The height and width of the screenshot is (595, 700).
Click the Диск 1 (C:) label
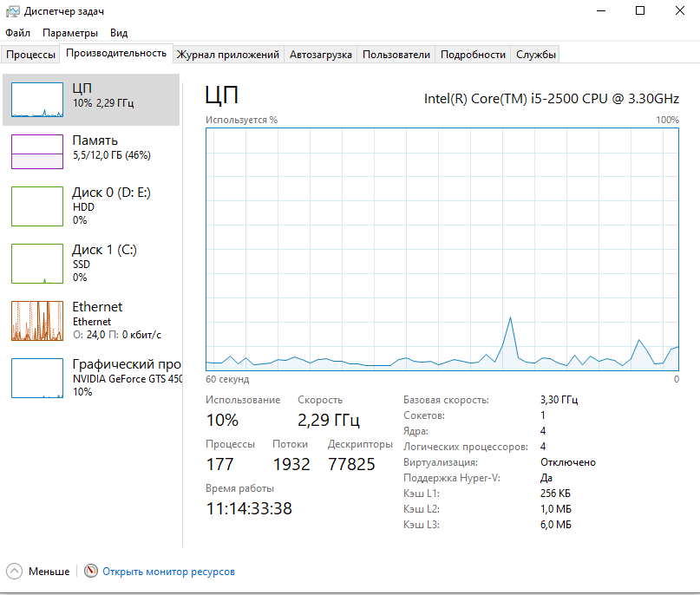tap(104, 250)
